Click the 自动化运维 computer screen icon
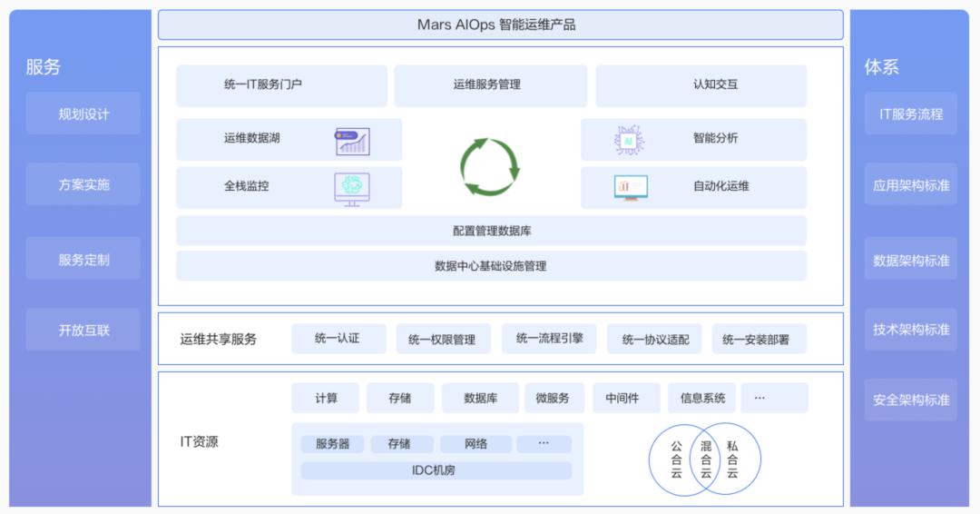Image resolution: width=980 pixels, height=514 pixels. pyautogui.click(x=631, y=188)
